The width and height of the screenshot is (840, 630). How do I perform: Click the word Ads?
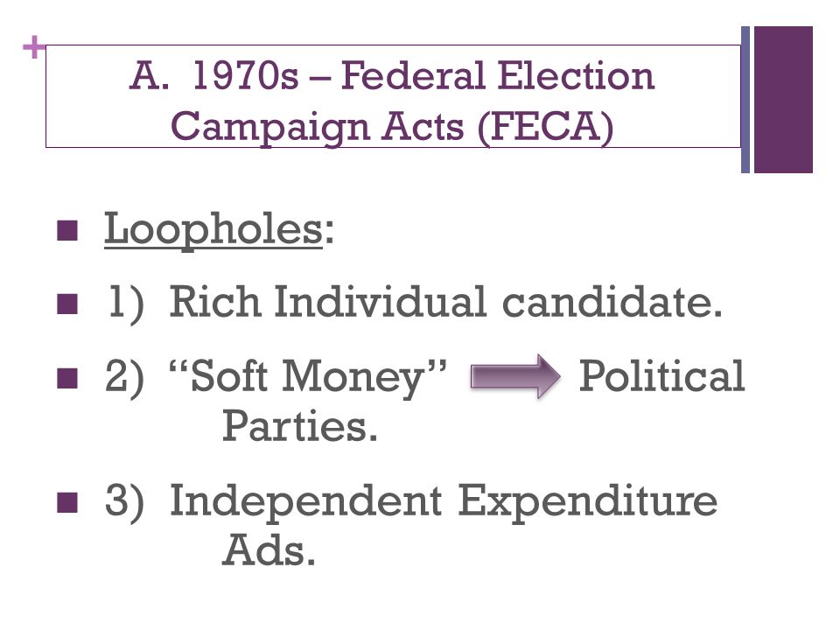coord(269,550)
